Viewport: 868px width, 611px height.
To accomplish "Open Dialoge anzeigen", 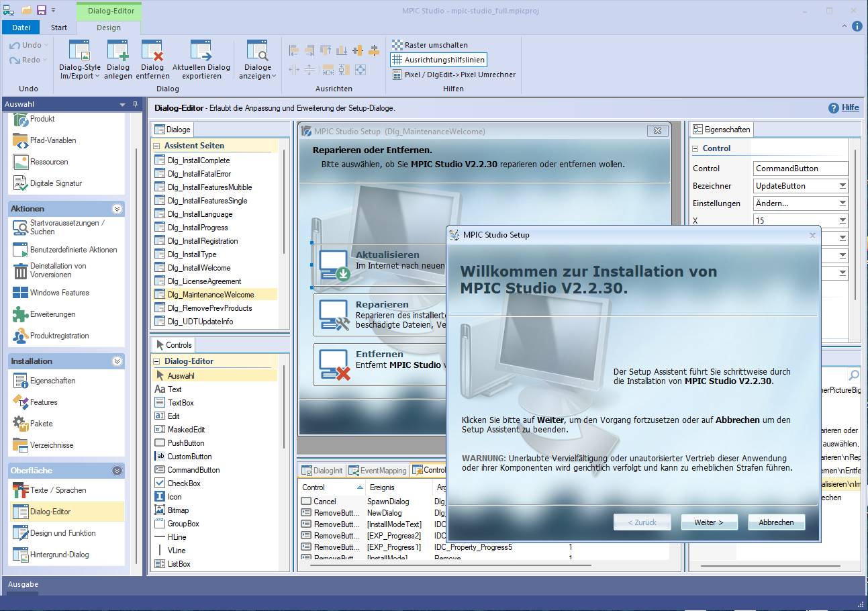I will click(x=258, y=60).
